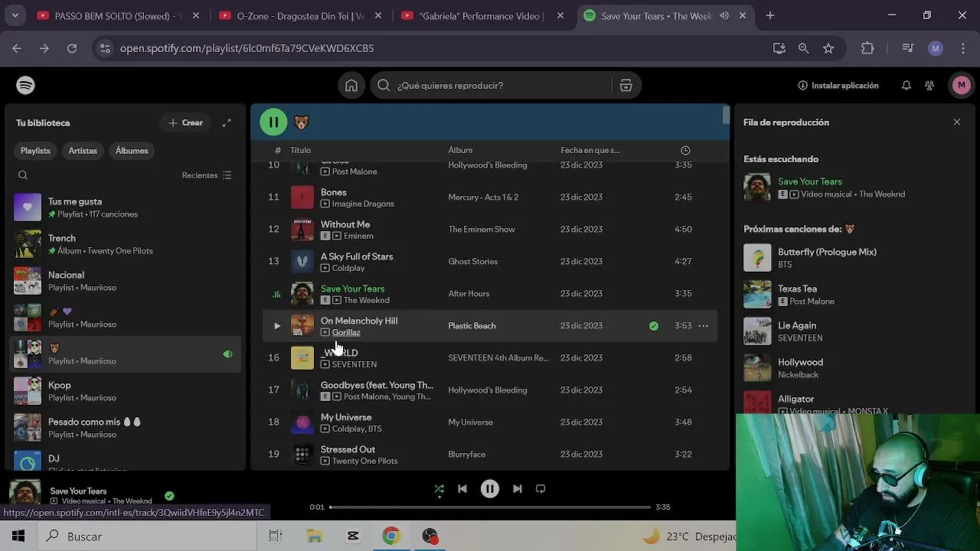980x551 pixels.
Task: Open browser extensions puzzle icon
Action: pyautogui.click(x=867, y=48)
